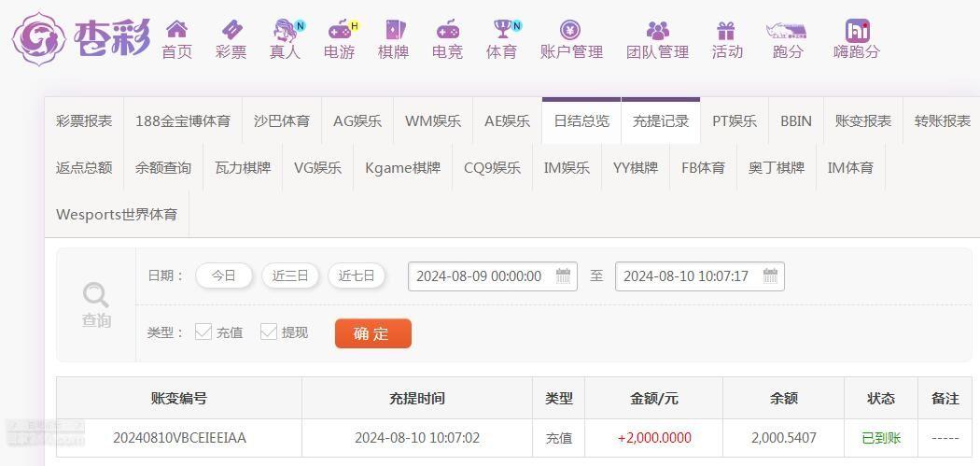Switch to the 余额查询 tab
The height and width of the screenshot is (466, 980).
[163, 168]
